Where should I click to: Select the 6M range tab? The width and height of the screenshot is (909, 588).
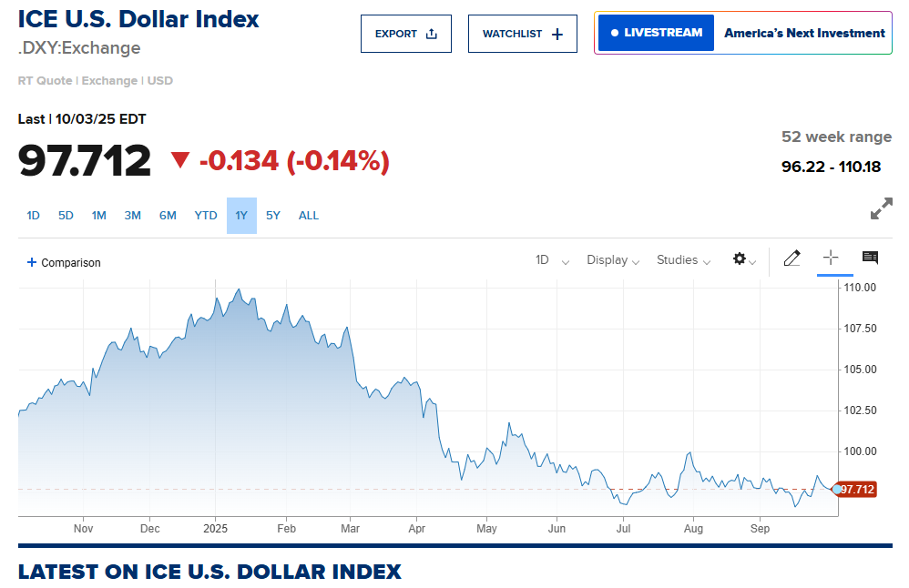tap(168, 216)
